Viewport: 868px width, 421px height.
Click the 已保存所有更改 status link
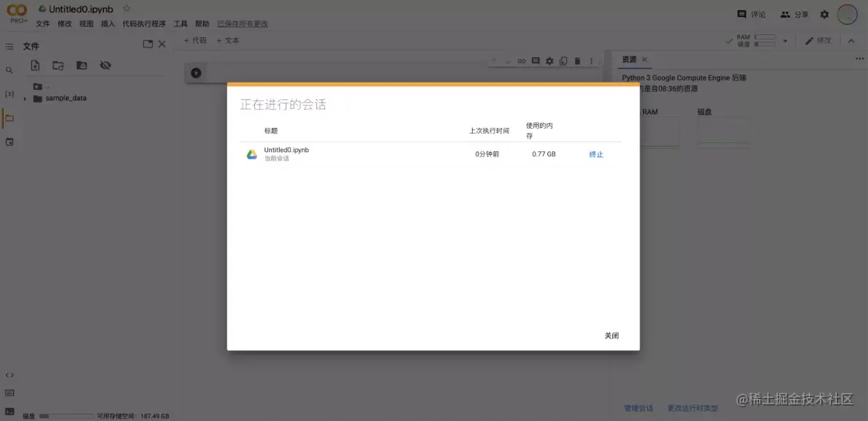243,24
